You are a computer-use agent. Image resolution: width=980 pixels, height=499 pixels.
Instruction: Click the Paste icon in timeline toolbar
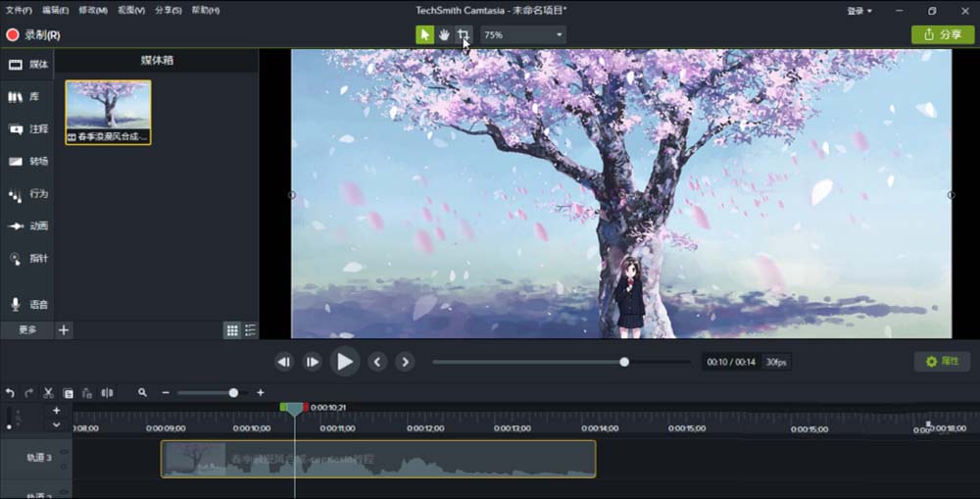[87, 393]
